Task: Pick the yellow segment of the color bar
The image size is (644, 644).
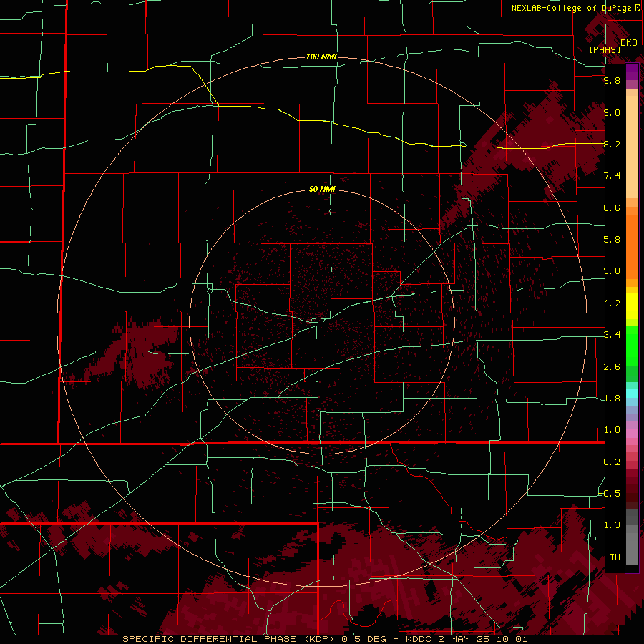Action: tap(632, 306)
